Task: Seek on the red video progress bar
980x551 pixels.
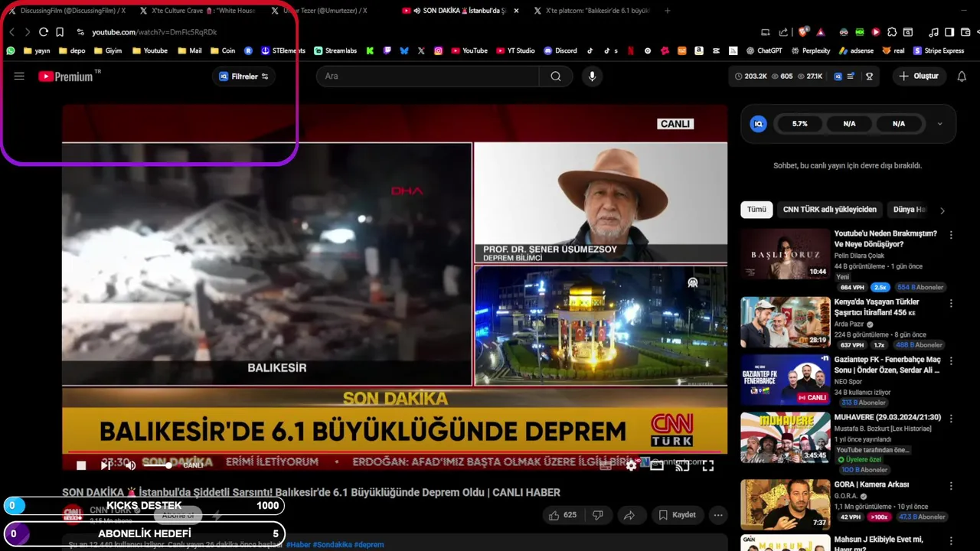Action: pos(394,452)
